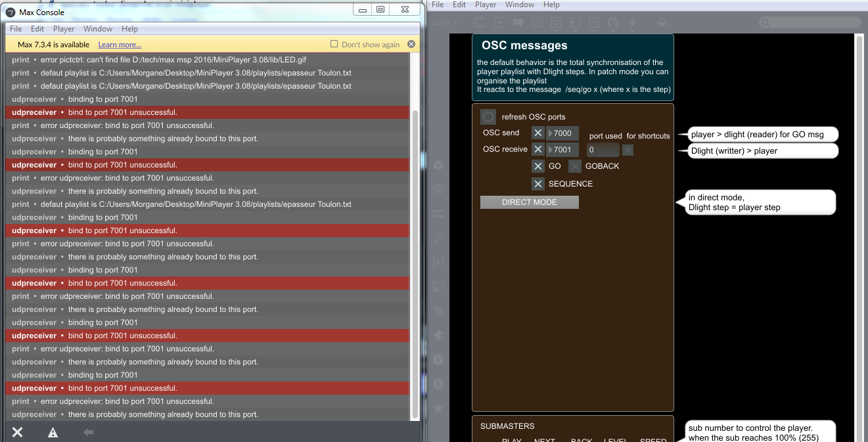
Task: Open the images icon in left sidebar
Action: point(438,286)
